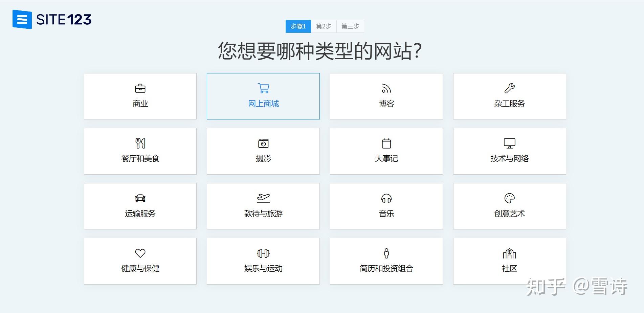Select the briefcase icon for 商业

140,89
